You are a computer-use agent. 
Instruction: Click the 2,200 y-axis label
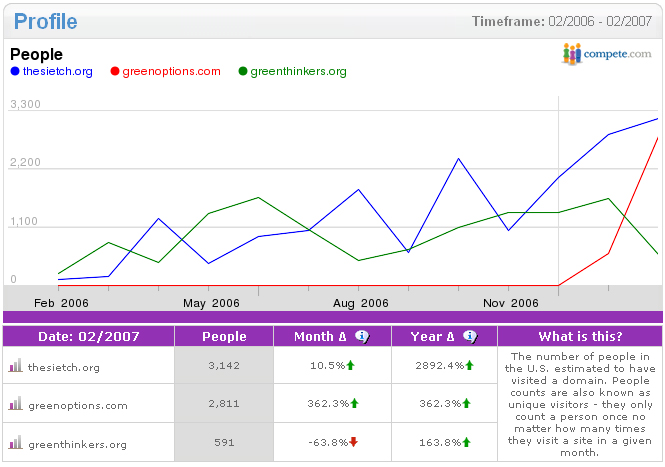[x=25, y=162]
